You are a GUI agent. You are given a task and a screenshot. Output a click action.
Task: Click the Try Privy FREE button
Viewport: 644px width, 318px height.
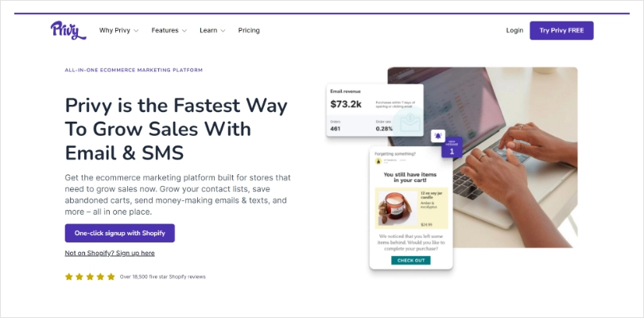tap(561, 30)
